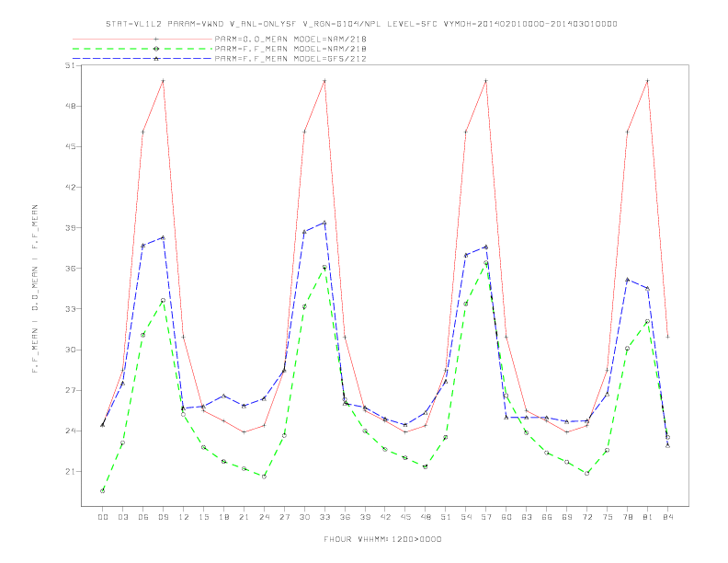
Task: Click x-axis forecast hour label 72
Action: [x=586, y=517]
